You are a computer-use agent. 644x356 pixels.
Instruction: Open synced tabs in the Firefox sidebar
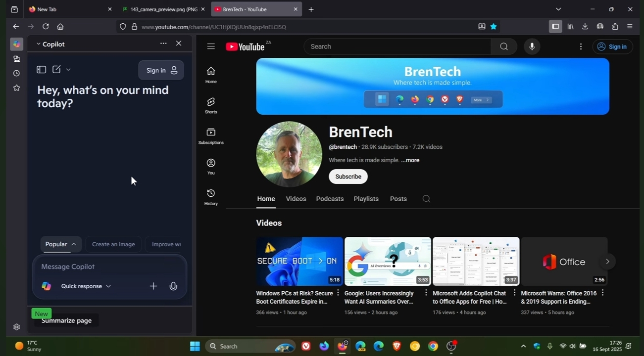point(16,59)
